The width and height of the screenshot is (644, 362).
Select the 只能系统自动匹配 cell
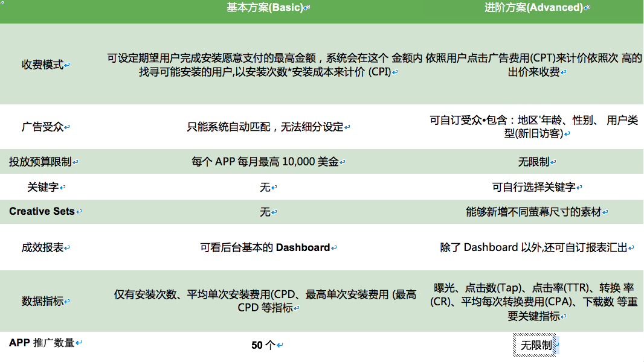pos(267,127)
